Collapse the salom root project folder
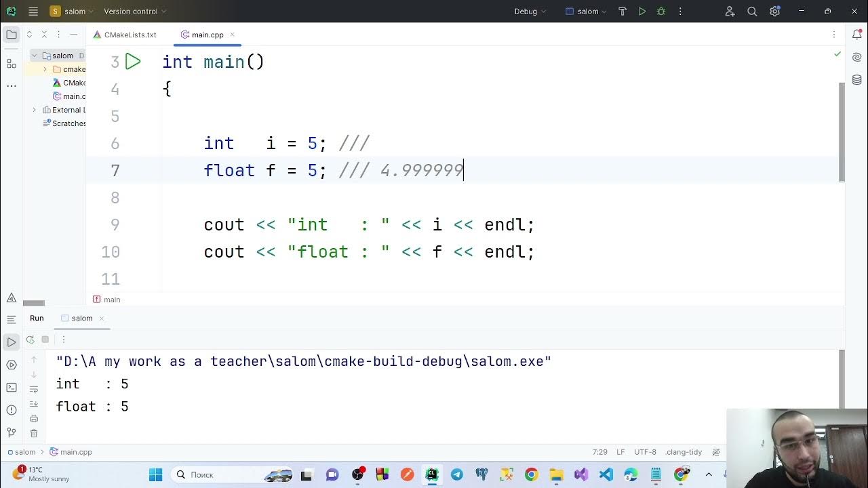The image size is (868, 488). (34, 56)
